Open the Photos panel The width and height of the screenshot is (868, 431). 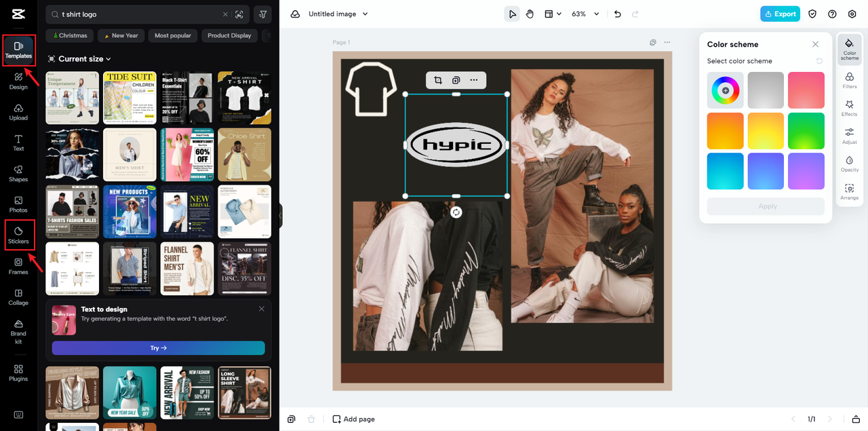coord(18,204)
